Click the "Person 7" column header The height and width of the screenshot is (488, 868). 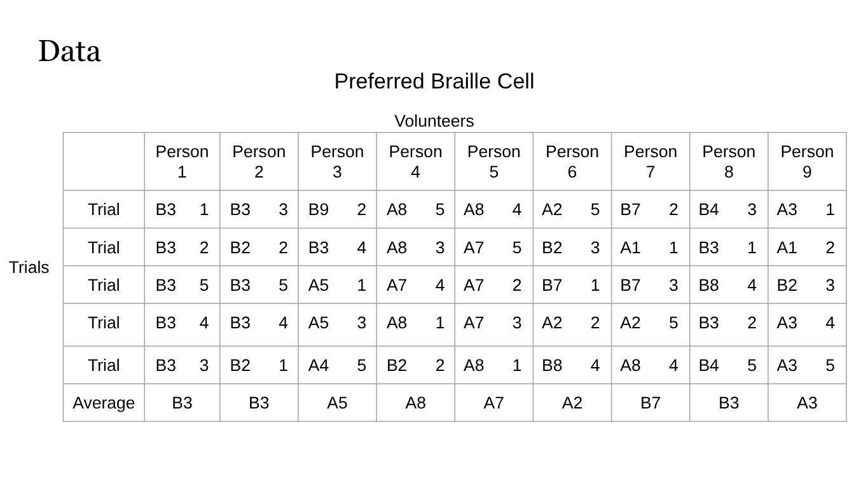(650, 162)
